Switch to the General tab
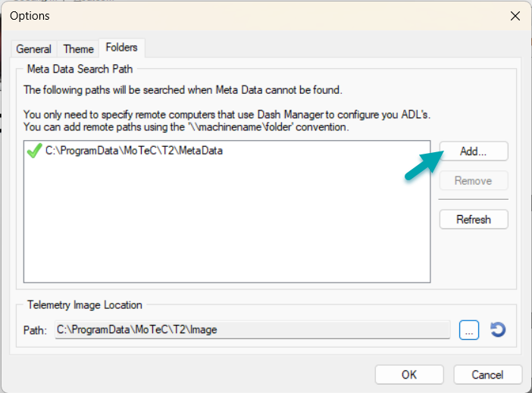Screen dimensions: 532x393 (x=33, y=49)
